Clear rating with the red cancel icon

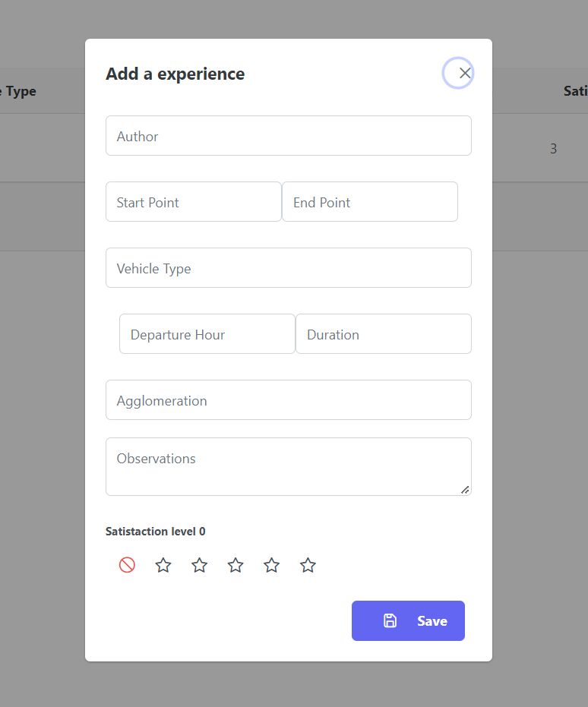(127, 565)
